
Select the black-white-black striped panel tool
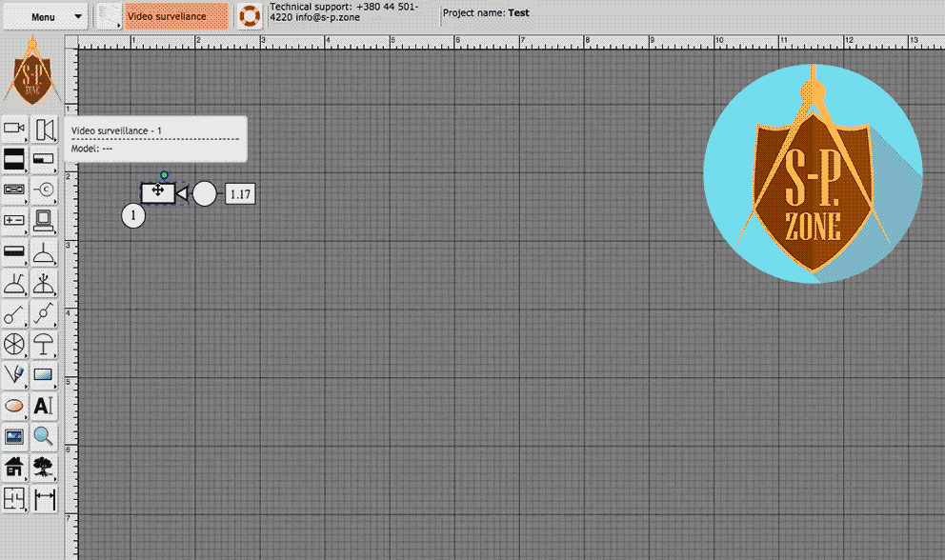[14, 159]
